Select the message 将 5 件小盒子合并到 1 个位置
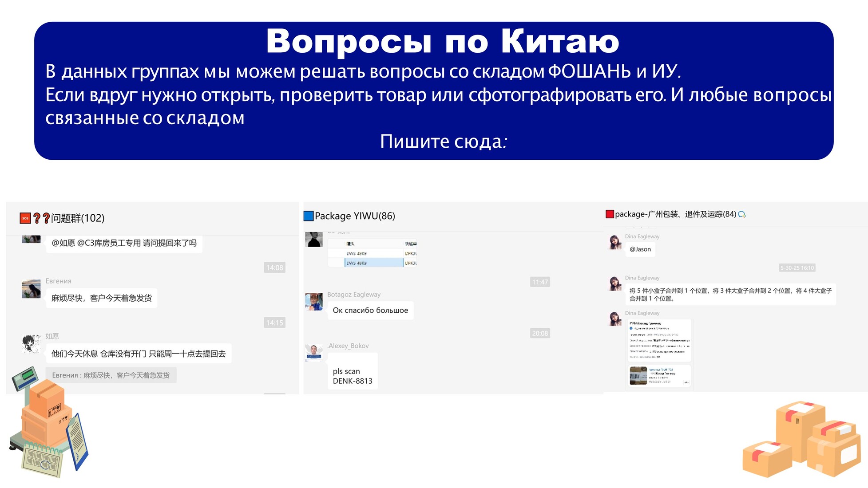 [x=730, y=294]
